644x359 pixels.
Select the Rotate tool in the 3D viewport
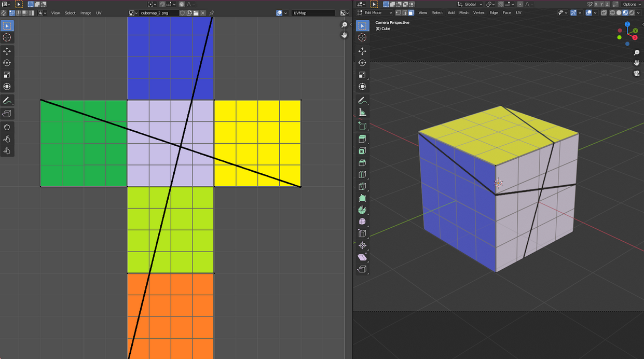[x=362, y=62]
